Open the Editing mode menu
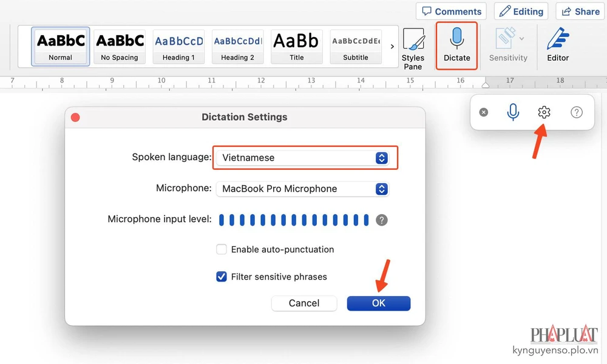Screen dimensions: 607x364 [x=521, y=12]
